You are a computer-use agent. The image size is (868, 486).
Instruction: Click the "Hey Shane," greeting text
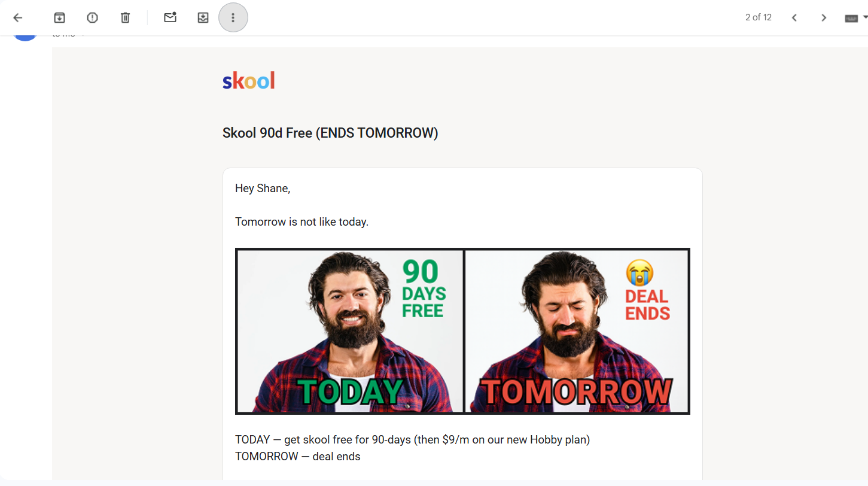263,189
